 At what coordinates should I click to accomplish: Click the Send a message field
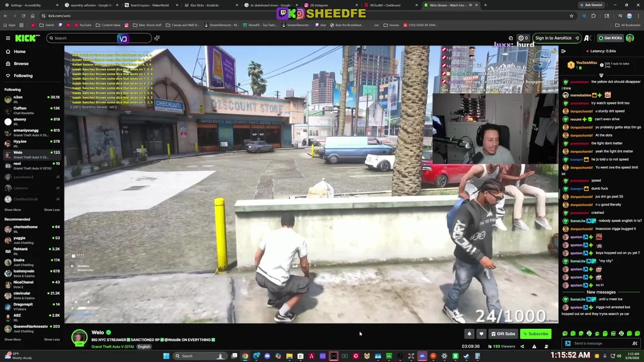click(x=601, y=343)
